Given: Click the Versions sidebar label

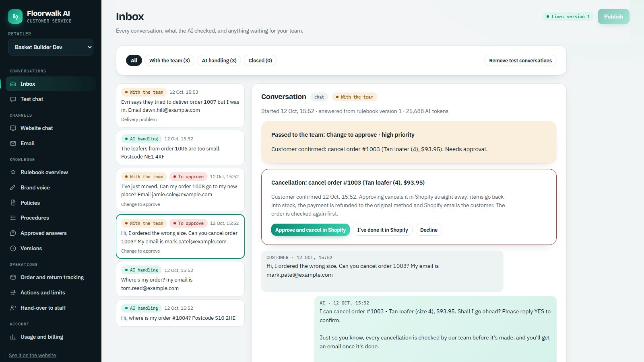Looking at the screenshot, I should (31, 249).
